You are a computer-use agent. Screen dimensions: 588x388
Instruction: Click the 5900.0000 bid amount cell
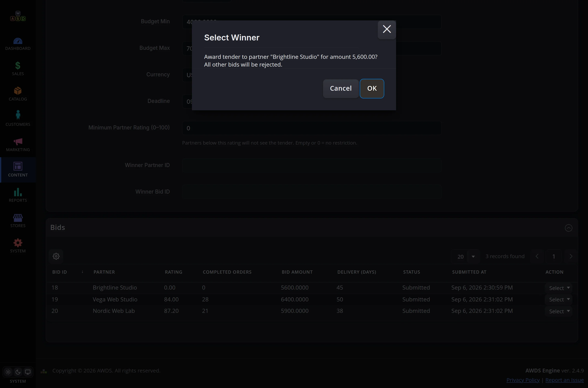pyautogui.click(x=295, y=311)
